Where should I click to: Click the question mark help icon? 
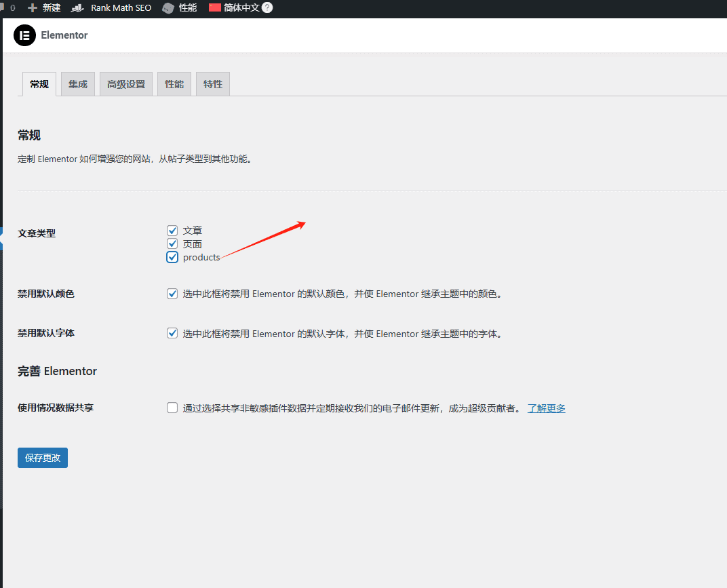(267, 7)
